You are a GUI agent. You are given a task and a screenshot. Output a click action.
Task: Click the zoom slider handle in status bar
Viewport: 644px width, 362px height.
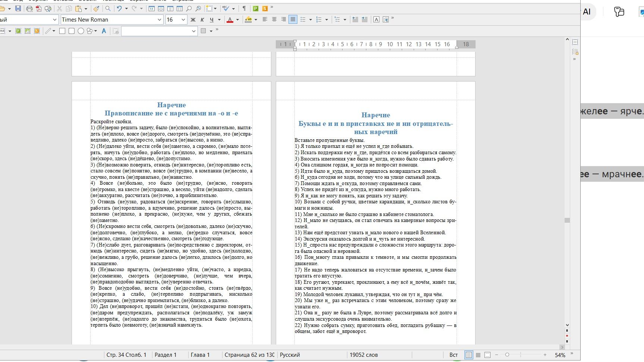pyautogui.click(x=507, y=355)
